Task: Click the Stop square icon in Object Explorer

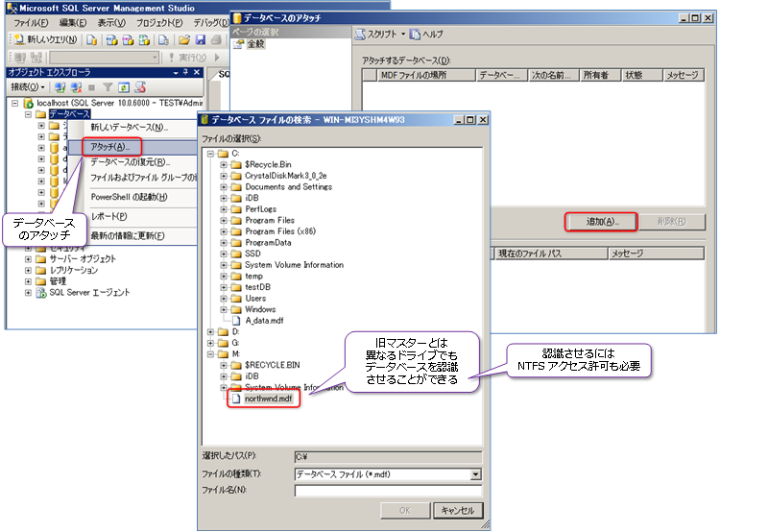Action: [x=91, y=87]
